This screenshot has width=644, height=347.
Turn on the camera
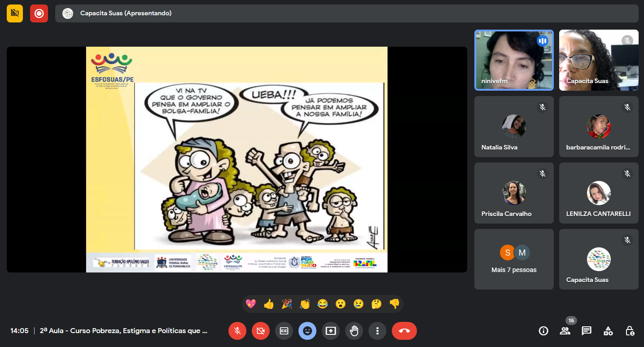pos(261,331)
